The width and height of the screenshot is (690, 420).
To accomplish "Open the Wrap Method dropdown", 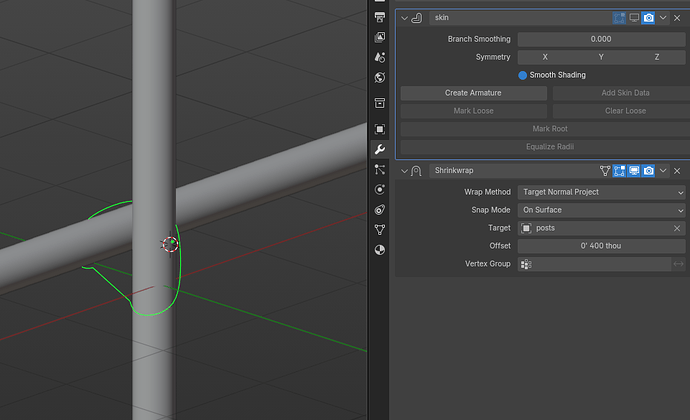I will tap(602, 192).
